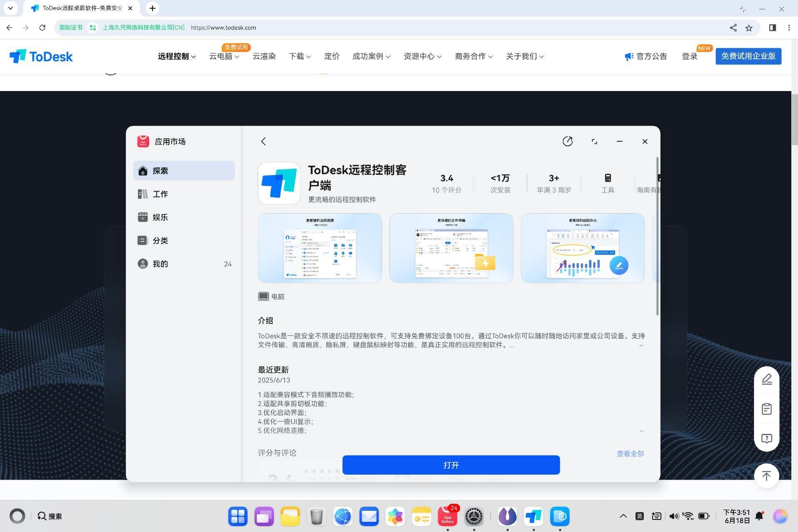Click 查看全部 reviews link

click(x=630, y=453)
